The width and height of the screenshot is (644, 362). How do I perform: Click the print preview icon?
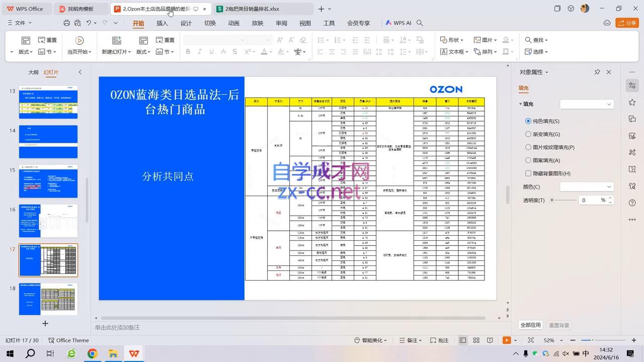77,23
